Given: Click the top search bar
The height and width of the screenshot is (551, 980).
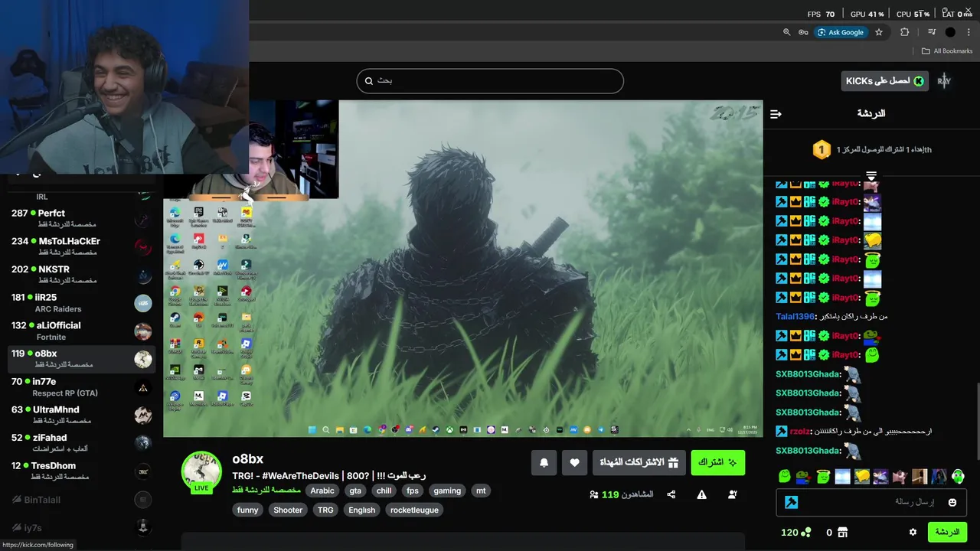Looking at the screenshot, I should pyautogui.click(x=490, y=80).
